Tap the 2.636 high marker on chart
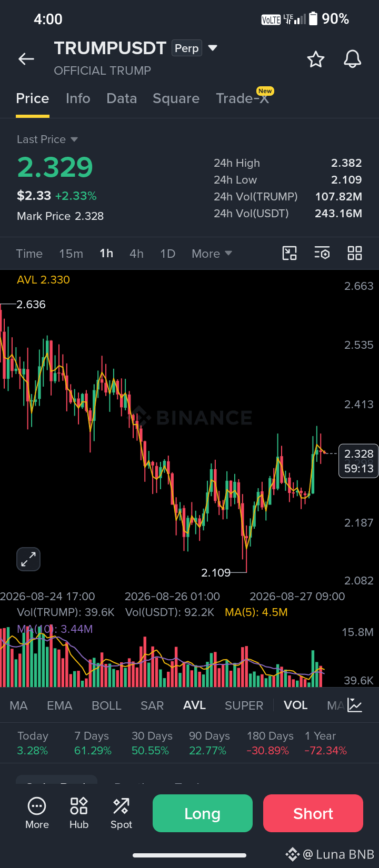This screenshot has height=868, width=379. coord(31,304)
